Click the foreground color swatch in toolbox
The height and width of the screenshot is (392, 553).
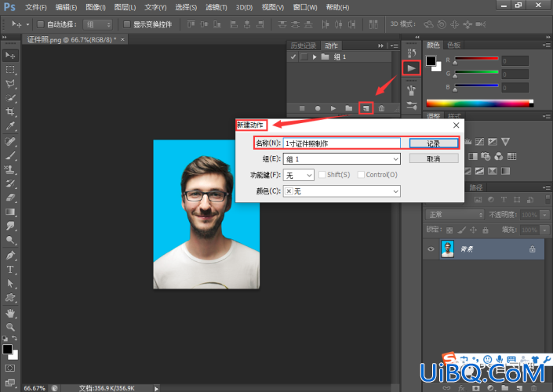pos(7,349)
